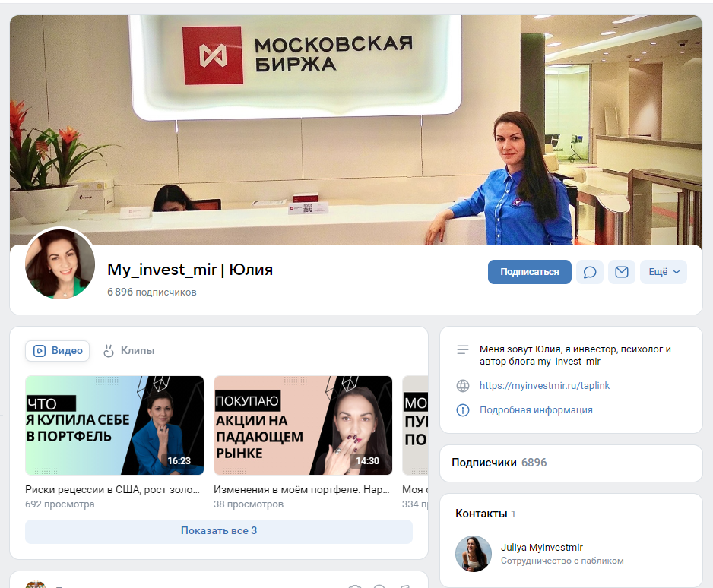Open the round profile avatar photo
This screenshot has height=588, width=713.
coord(60,264)
